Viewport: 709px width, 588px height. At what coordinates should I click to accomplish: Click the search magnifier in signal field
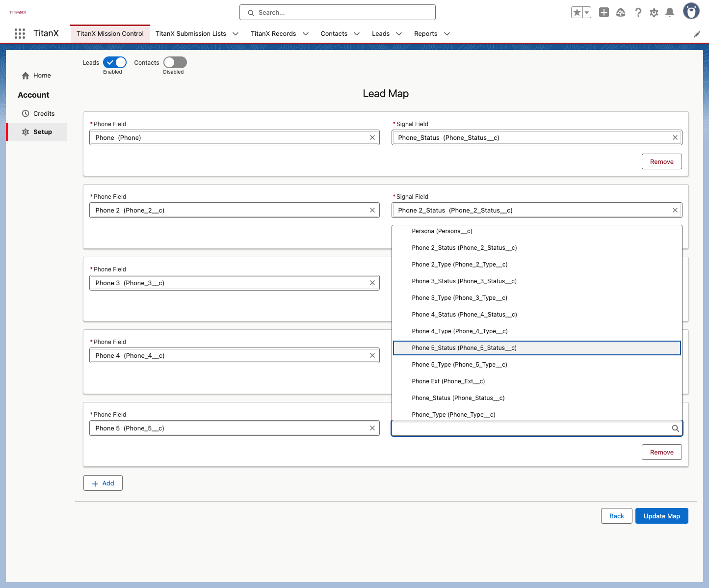pyautogui.click(x=676, y=428)
